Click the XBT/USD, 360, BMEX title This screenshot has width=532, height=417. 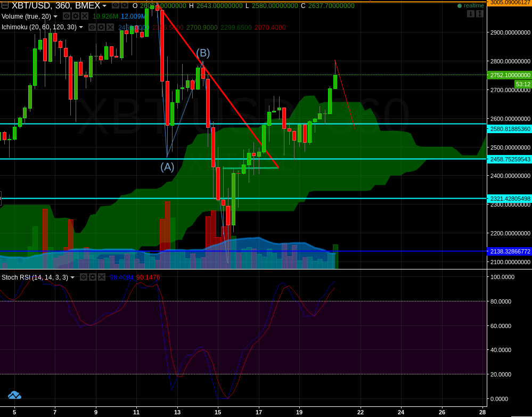click(56, 5)
